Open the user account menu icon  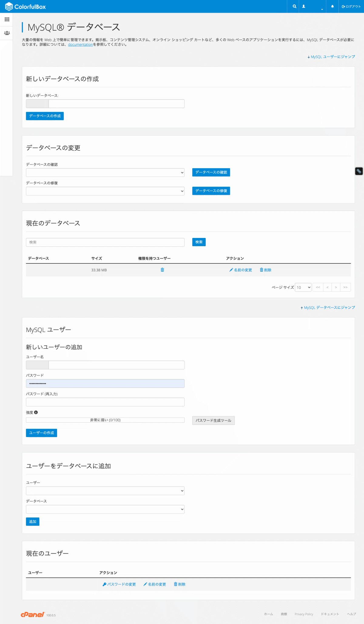click(303, 6)
